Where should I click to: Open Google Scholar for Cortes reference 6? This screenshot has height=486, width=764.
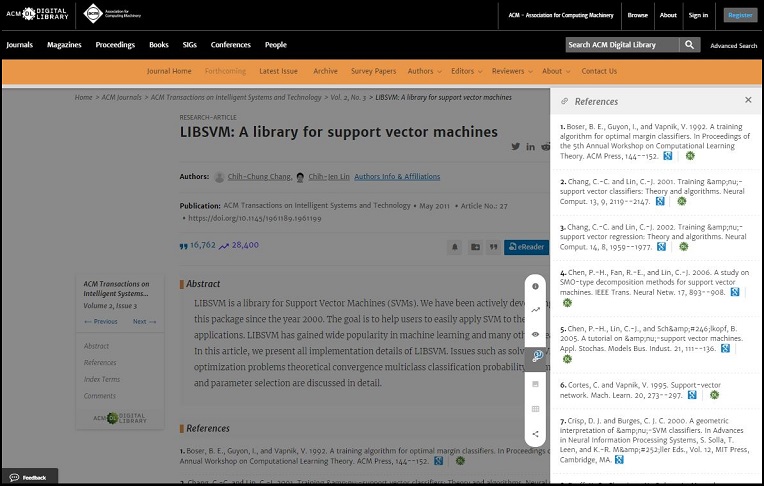click(692, 395)
